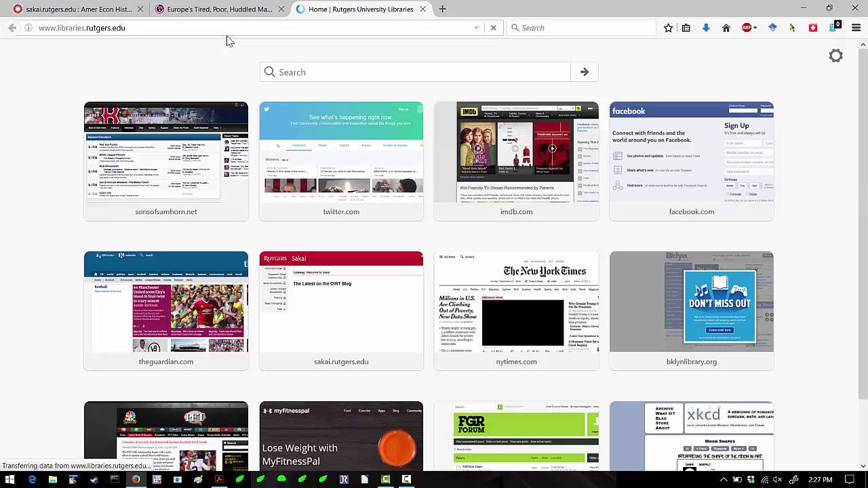868x488 pixels.
Task: Open Adblock Plus dropdown arrow
Action: pos(755,28)
